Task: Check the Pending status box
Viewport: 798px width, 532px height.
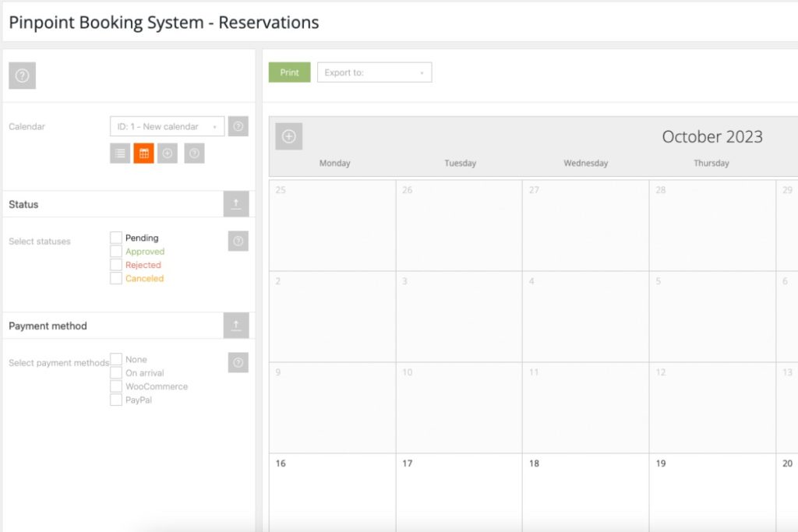Action: (116, 238)
